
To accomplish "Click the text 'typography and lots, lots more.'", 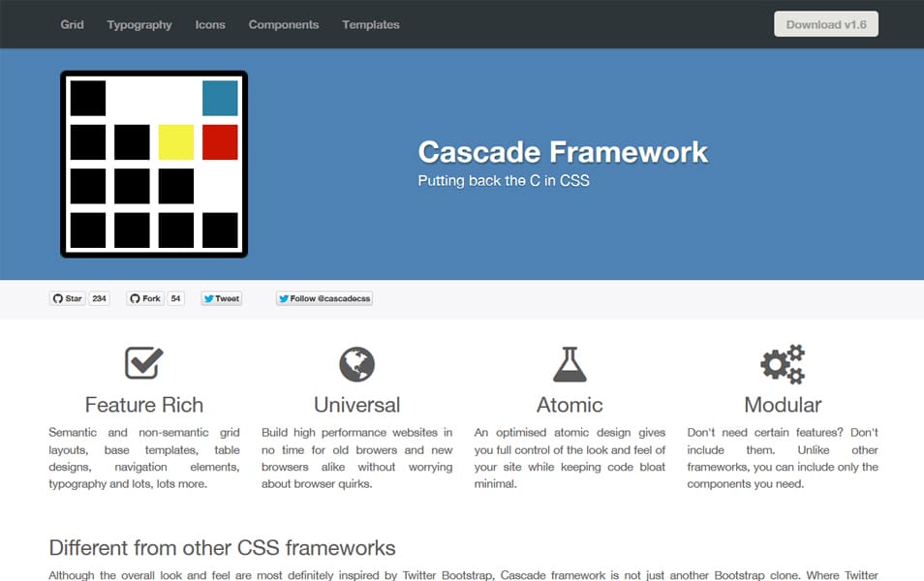I will [x=128, y=484].
